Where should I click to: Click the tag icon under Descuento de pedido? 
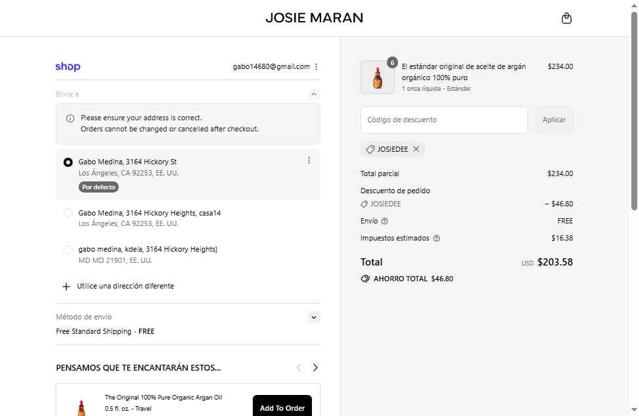[x=364, y=204]
